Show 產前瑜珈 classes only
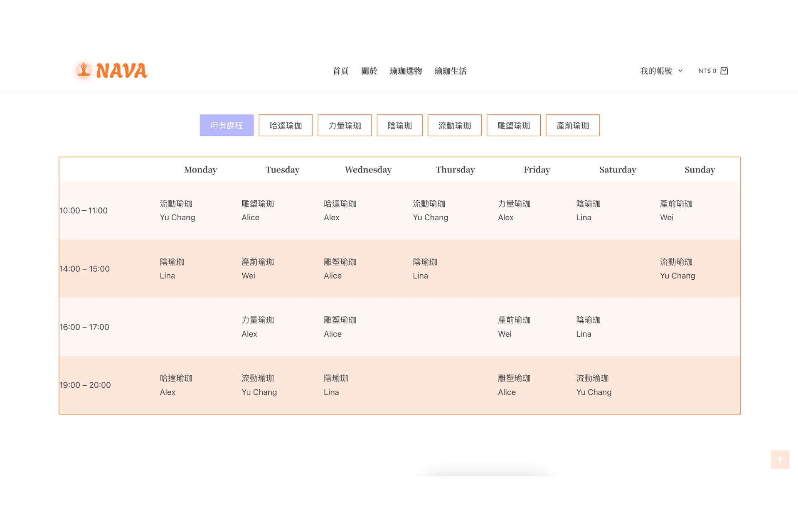 coord(572,126)
